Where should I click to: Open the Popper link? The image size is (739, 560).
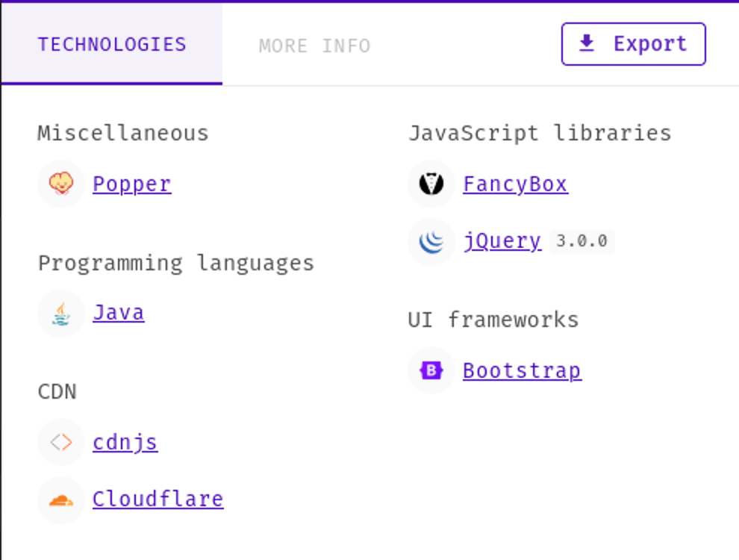click(x=132, y=184)
